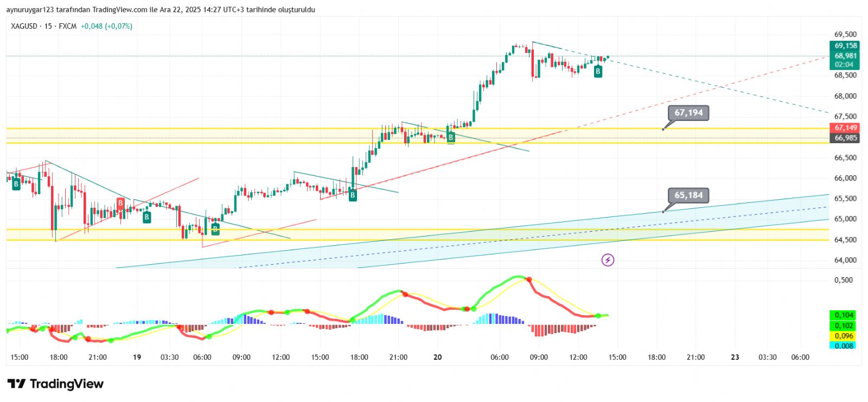Click the red 67,149 price axis label
The image size is (868, 402).
845,128
